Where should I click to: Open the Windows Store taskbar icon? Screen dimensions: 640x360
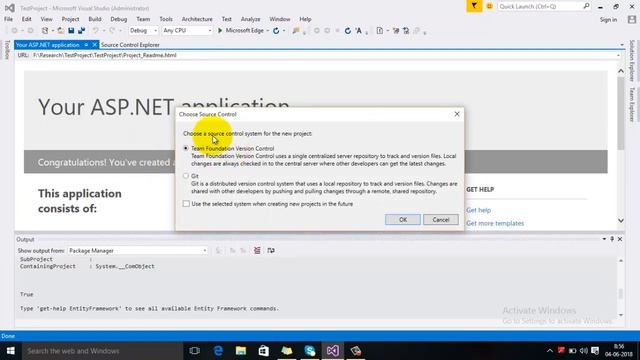coord(264,351)
